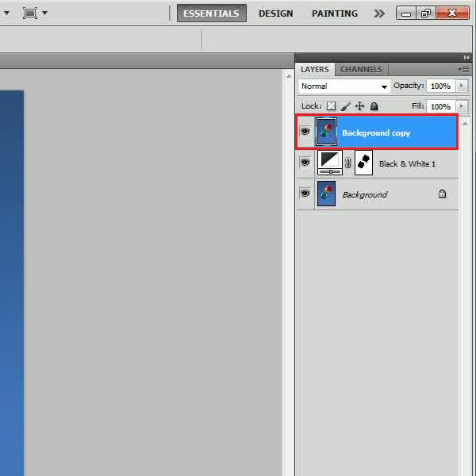Click the Opacity value field
The width and height of the screenshot is (476, 476).
440,86
